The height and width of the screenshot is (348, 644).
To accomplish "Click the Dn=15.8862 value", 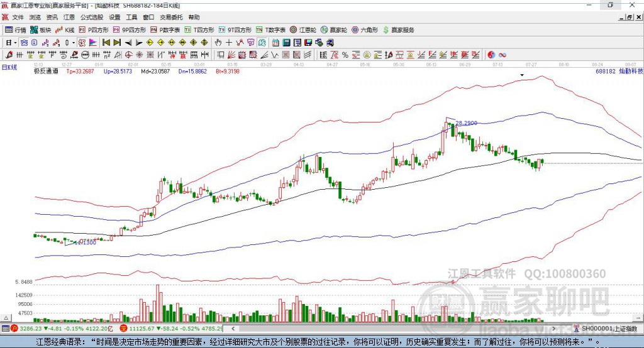I will point(192,71).
